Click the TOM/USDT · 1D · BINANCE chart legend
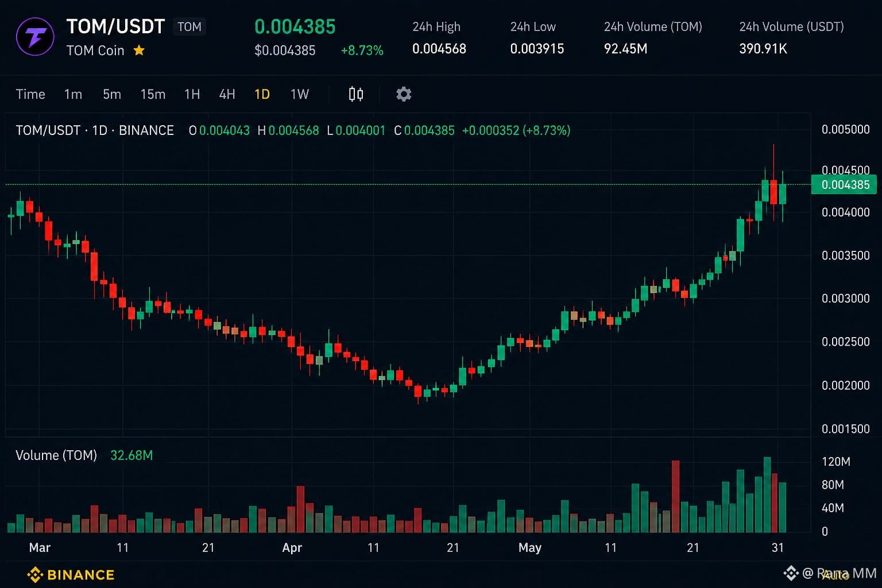Image resolution: width=882 pixels, height=588 pixels. coord(95,130)
